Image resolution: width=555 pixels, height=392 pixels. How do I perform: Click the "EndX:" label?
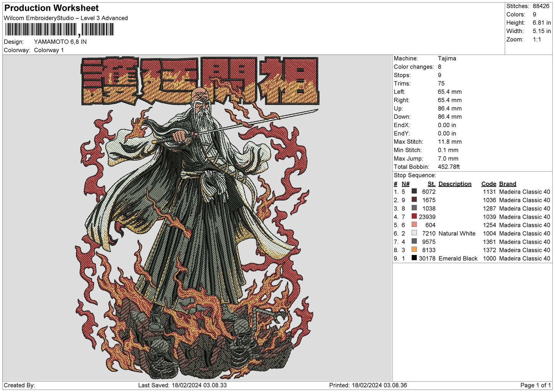coord(402,125)
